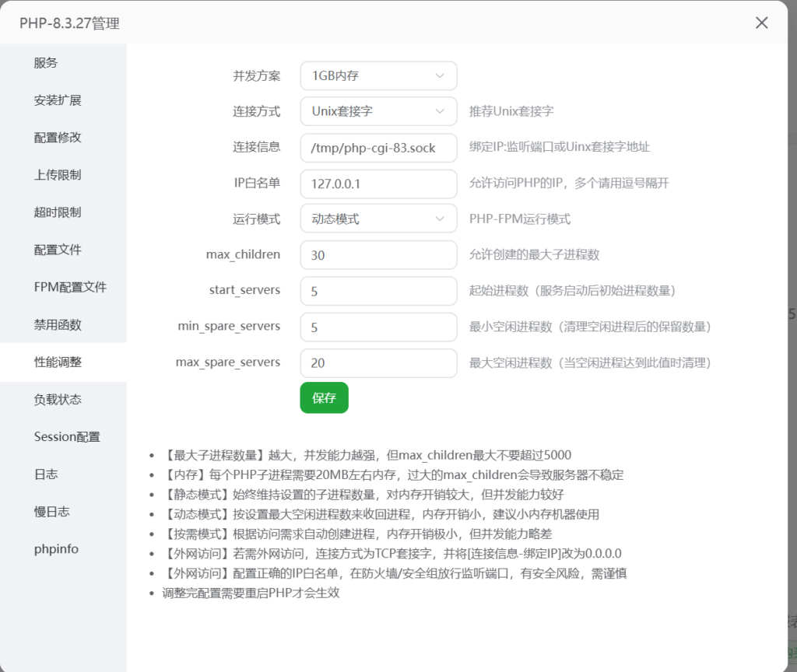This screenshot has width=797, height=672.
Task: Close the PHP-8.3.27 management dialog
Action: click(762, 23)
